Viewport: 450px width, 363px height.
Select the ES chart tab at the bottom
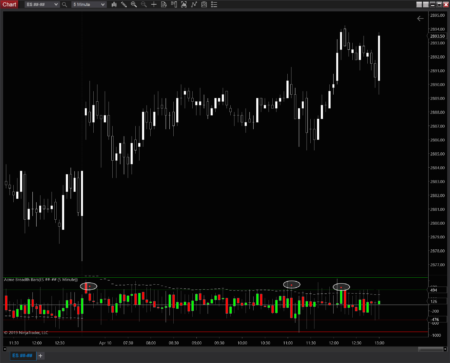pos(22,356)
